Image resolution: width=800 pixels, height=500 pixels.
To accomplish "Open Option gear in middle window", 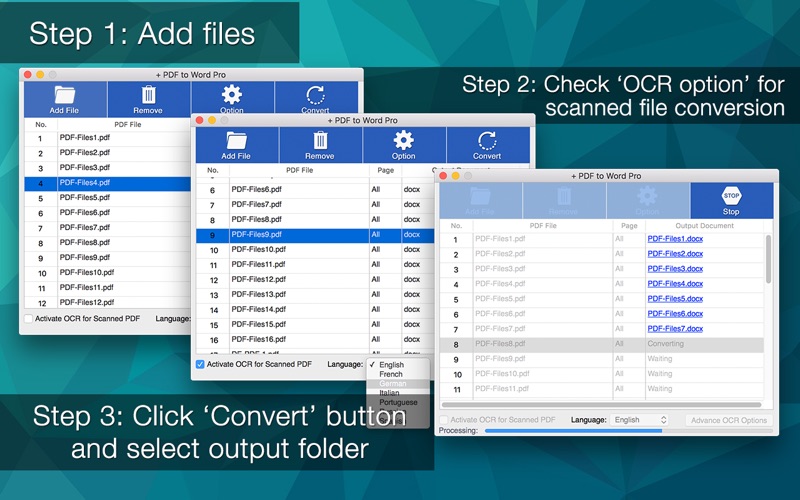I will click(404, 145).
